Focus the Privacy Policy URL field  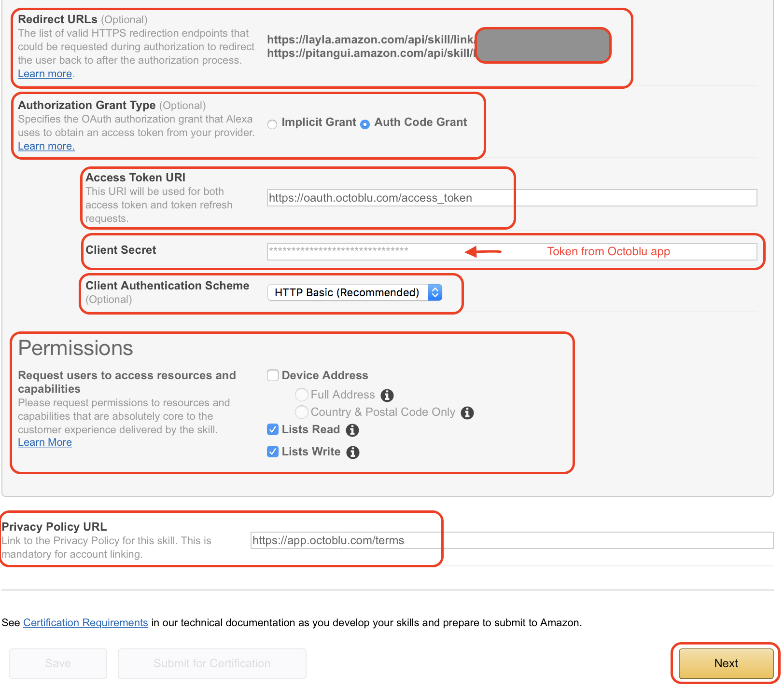click(512, 540)
